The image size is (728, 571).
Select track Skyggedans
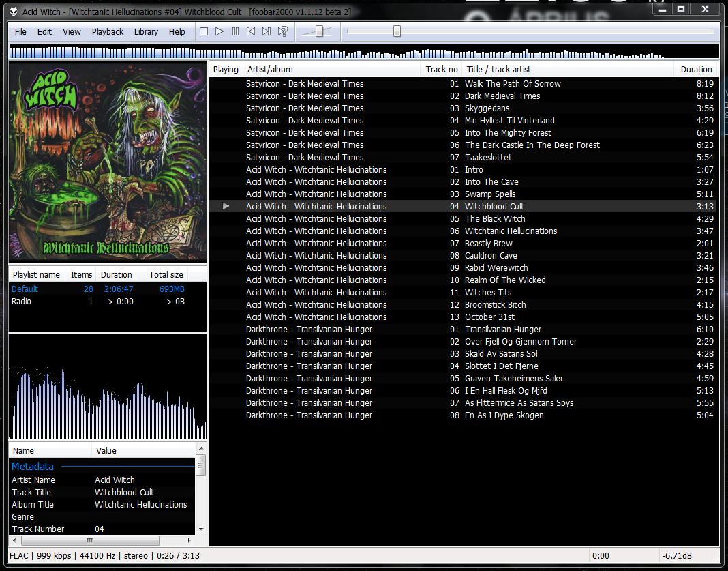click(x=463, y=108)
